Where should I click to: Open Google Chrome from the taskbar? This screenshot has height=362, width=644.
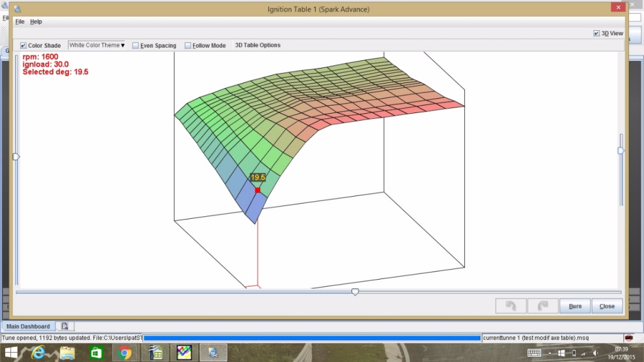[x=125, y=353]
